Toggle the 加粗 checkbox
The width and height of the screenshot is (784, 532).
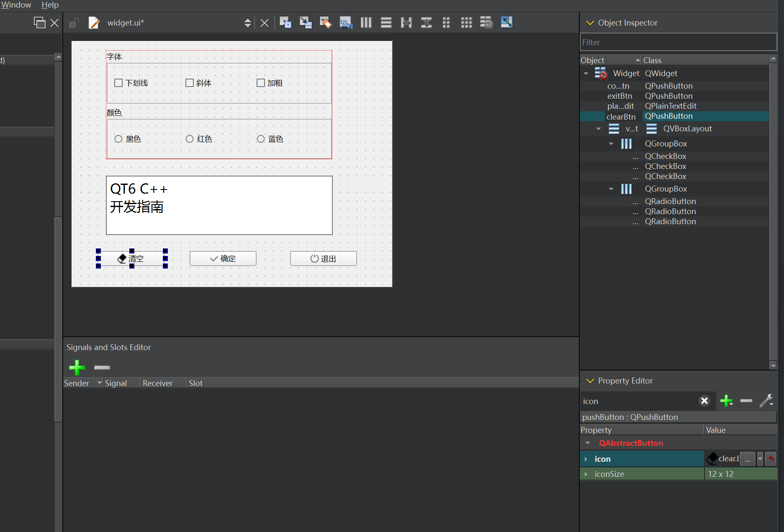(x=261, y=83)
